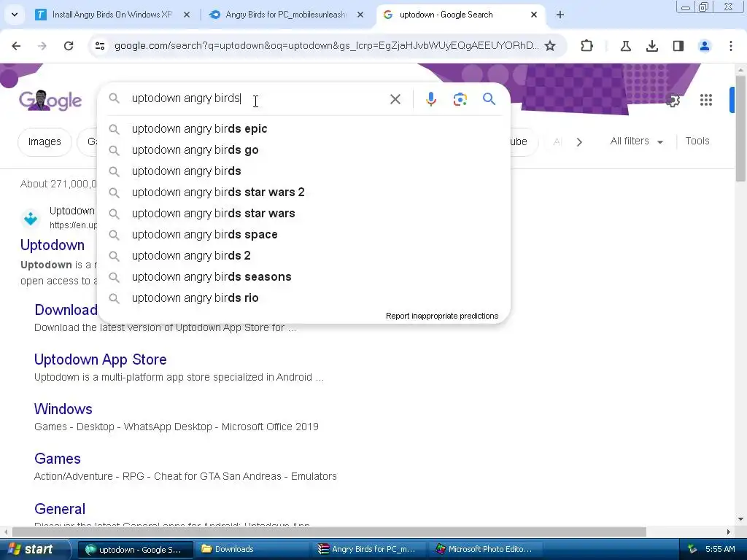Pick suggestion ending in star wars without 2
Screen dimensions: 747x560
(304, 214)
